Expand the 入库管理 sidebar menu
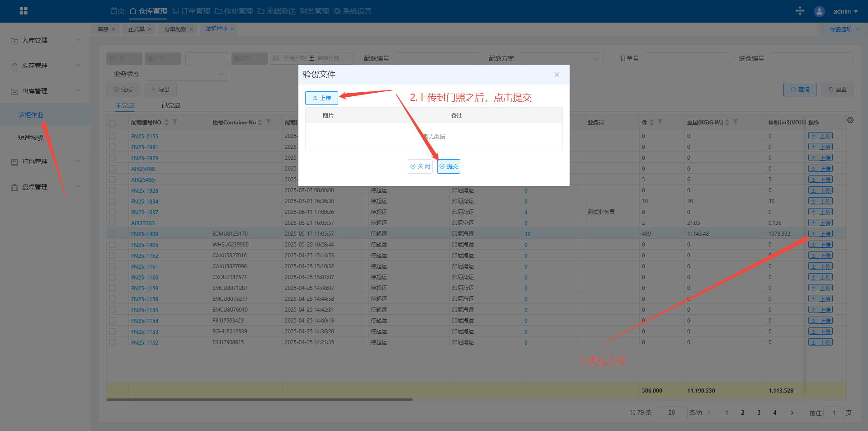This screenshot has width=868, height=431. (45, 40)
